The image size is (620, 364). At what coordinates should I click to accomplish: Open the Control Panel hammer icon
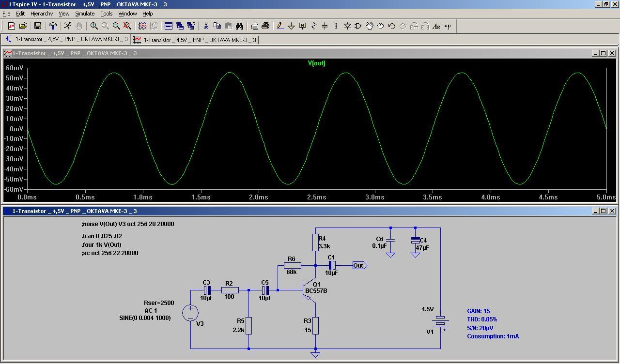(x=53, y=26)
